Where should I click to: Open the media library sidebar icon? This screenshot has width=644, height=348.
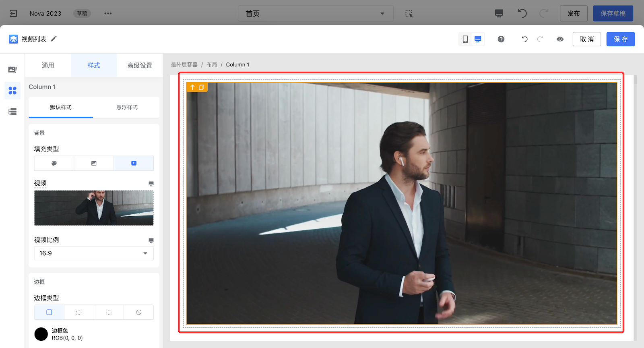[x=12, y=70]
